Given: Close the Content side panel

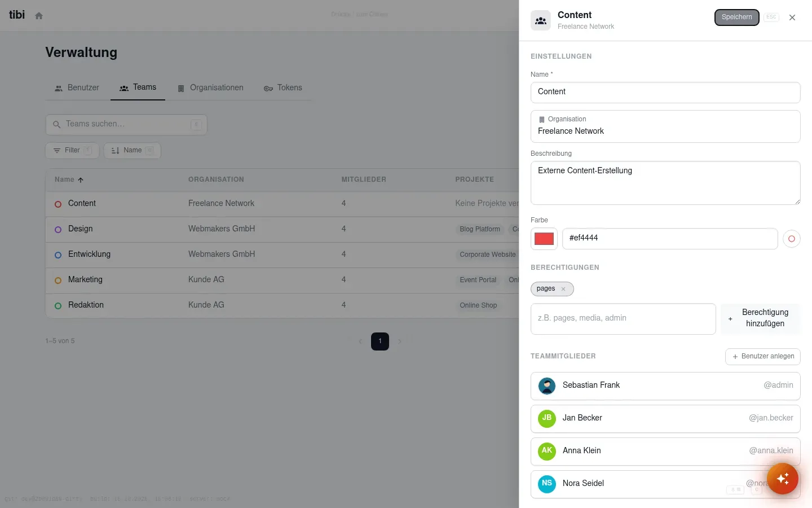Looking at the screenshot, I should click(x=792, y=17).
